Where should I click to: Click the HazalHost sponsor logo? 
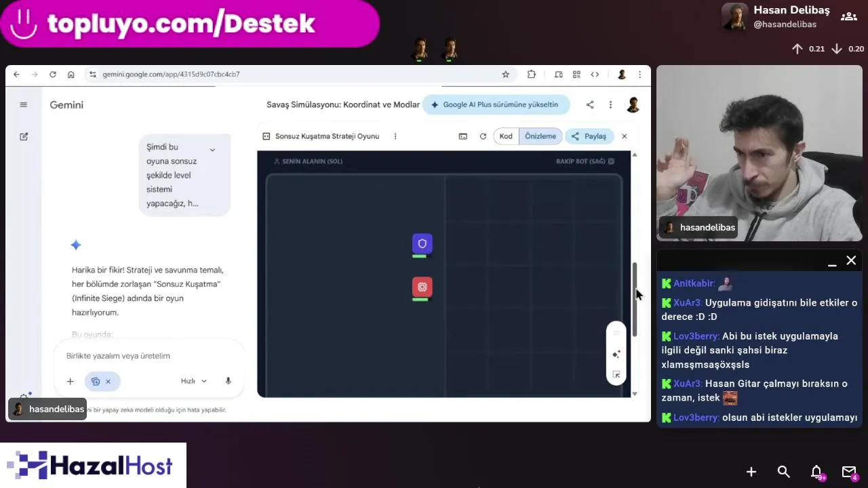[93, 466]
